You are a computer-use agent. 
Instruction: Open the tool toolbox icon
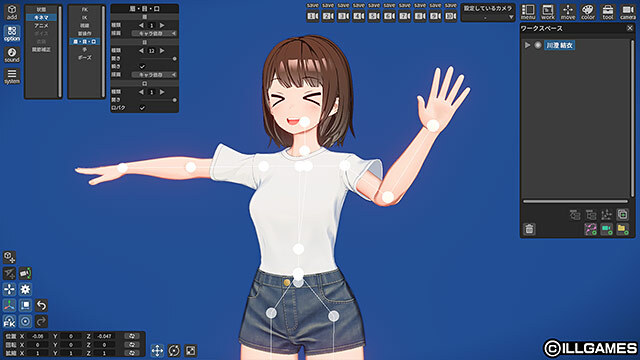click(608, 12)
